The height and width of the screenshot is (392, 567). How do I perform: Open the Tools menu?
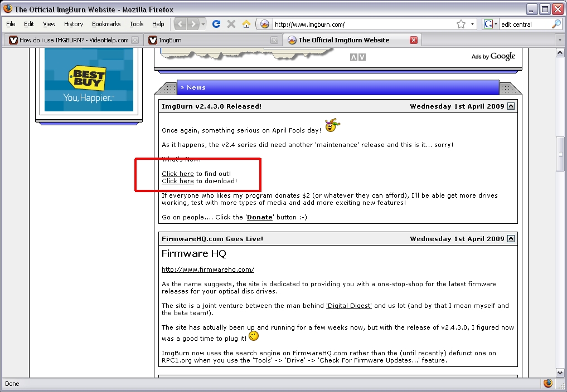coord(137,24)
